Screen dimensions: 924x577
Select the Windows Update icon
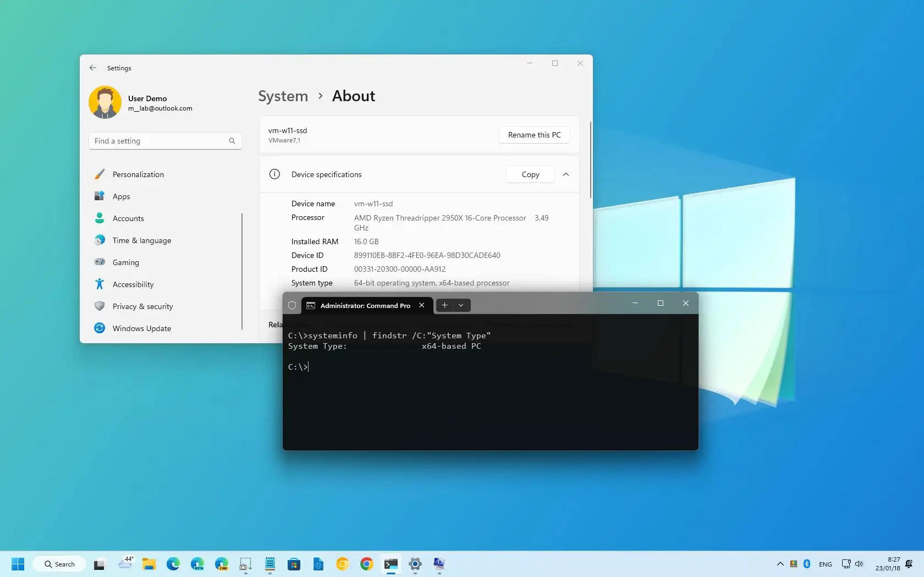pyautogui.click(x=100, y=328)
